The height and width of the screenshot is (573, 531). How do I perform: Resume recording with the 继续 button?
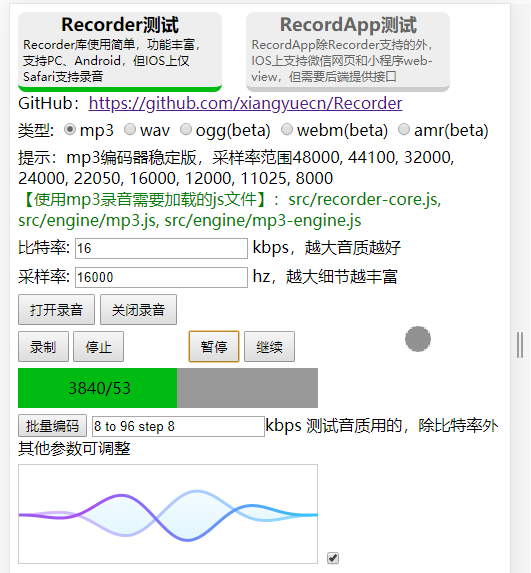269,346
